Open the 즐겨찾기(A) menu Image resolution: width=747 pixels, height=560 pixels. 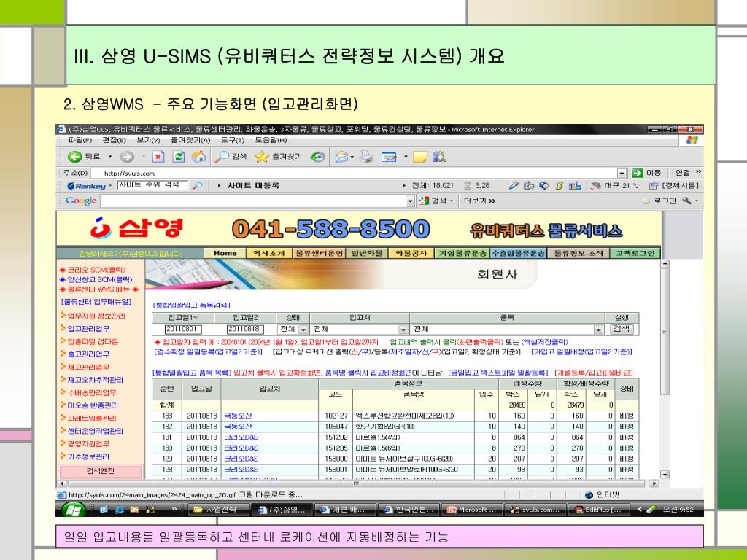point(190,140)
